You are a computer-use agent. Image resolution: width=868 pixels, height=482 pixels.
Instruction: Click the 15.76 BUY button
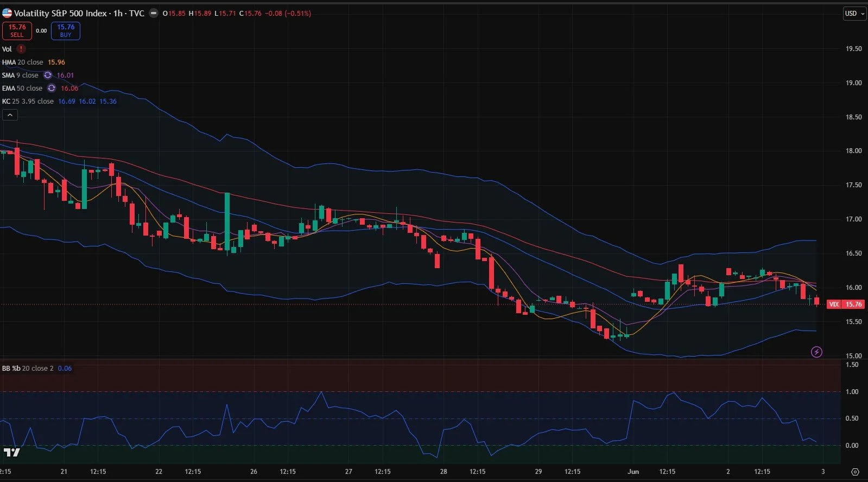[x=66, y=31]
